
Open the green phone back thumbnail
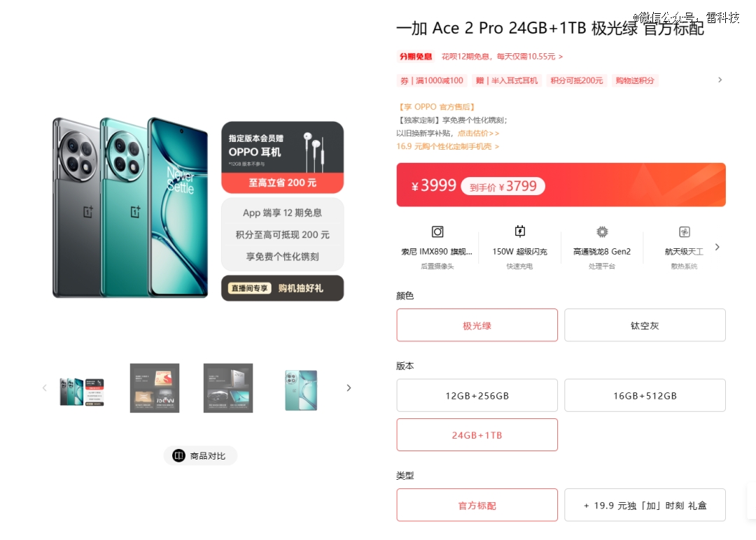pos(301,390)
